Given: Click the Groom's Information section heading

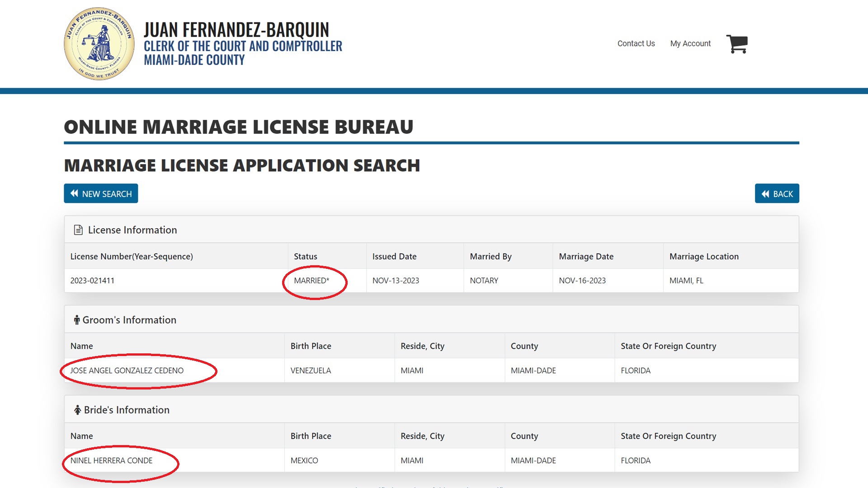Looking at the screenshot, I should [x=129, y=320].
